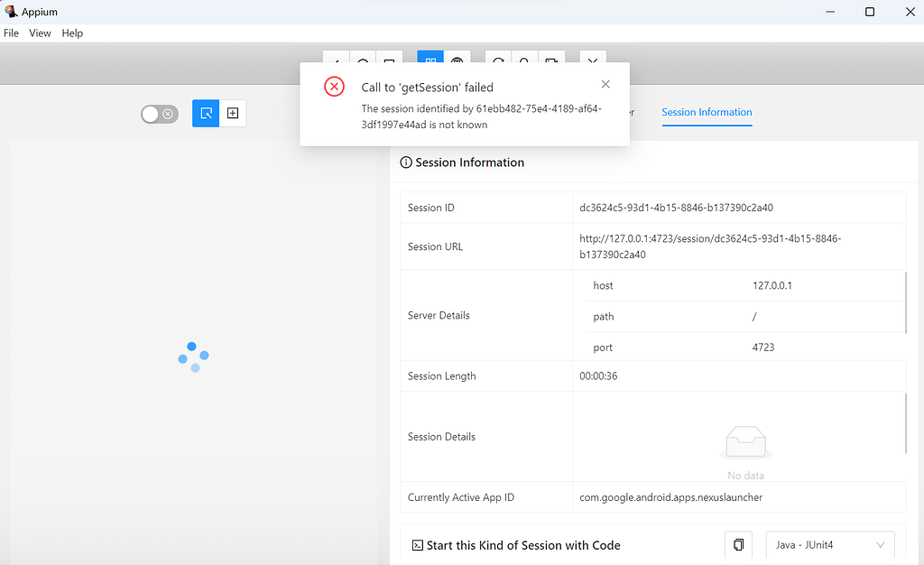Click the Session URL value
Image resolution: width=924 pixels, height=565 pixels.
click(710, 246)
